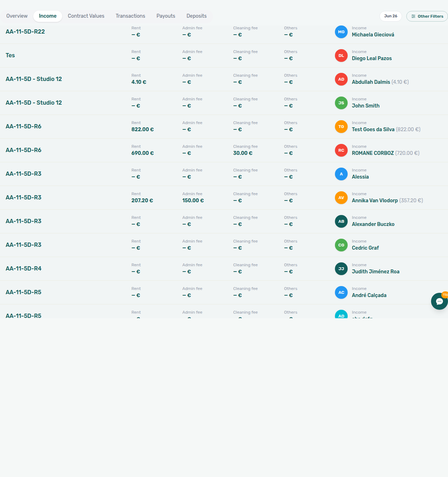Select the Deposits tab
This screenshot has height=477, width=448.
coord(196,16)
